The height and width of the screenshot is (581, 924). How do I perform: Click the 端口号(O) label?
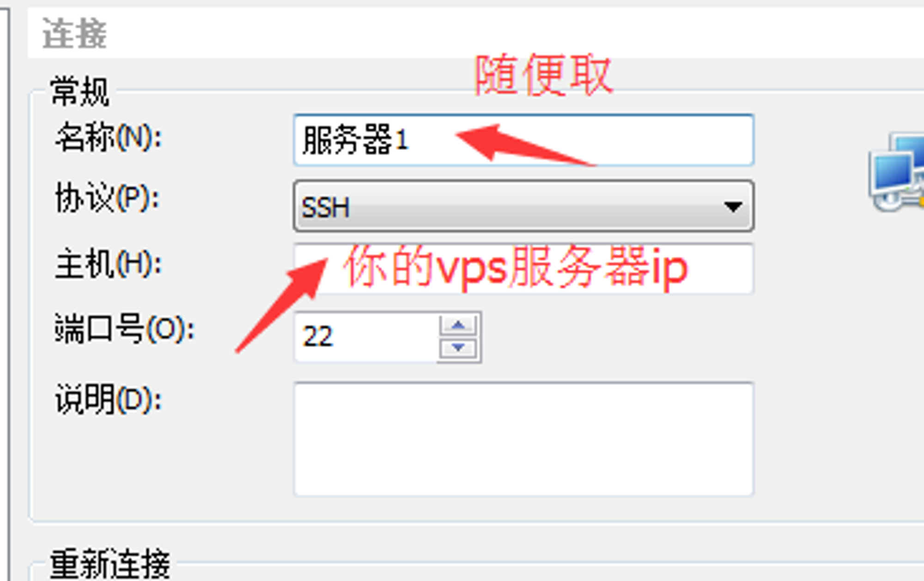point(125,329)
